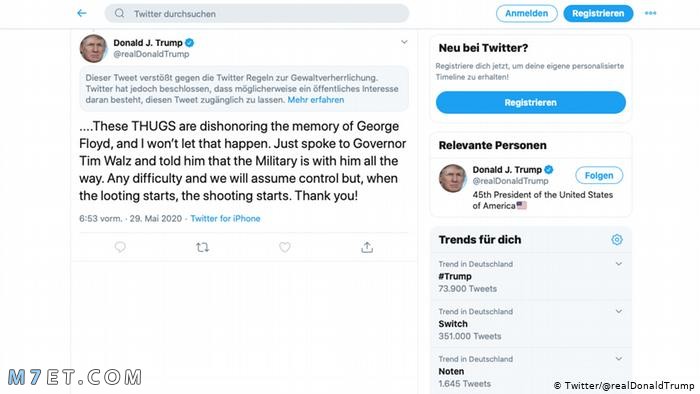
Task: Click the reply speech bubble icon
Action: (x=120, y=247)
